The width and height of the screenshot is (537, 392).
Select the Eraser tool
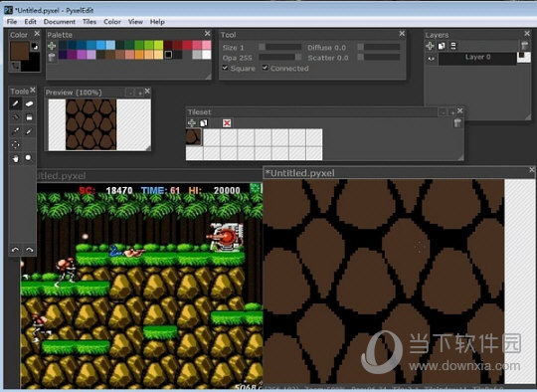pos(29,103)
